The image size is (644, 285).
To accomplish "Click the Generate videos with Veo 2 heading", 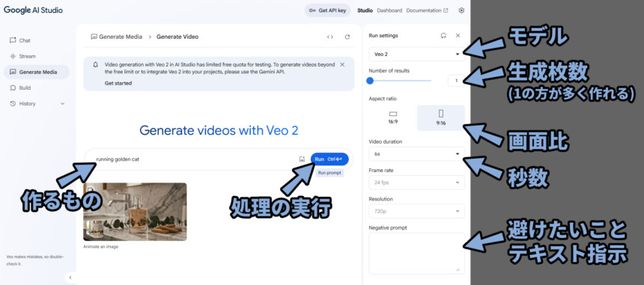I will click(x=219, y=130).
